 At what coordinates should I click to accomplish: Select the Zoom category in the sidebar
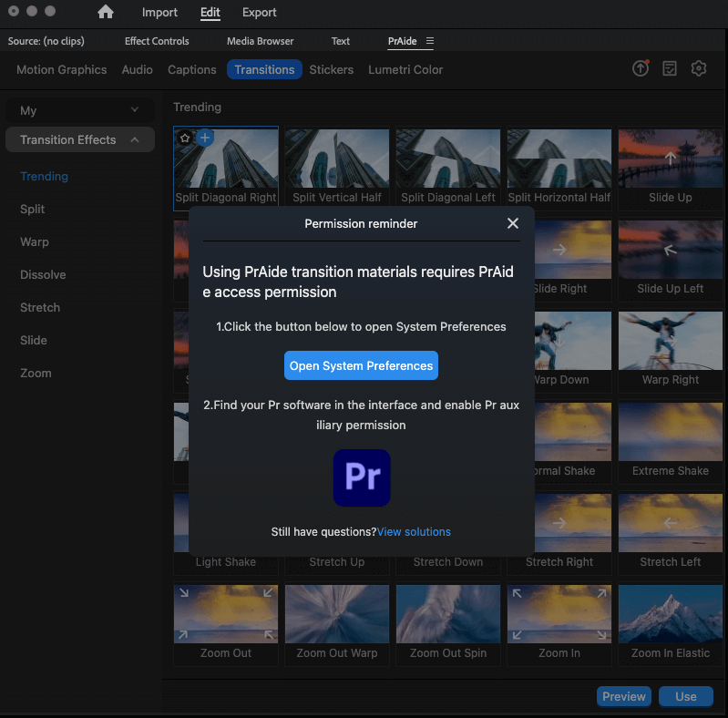coord(36,374)
